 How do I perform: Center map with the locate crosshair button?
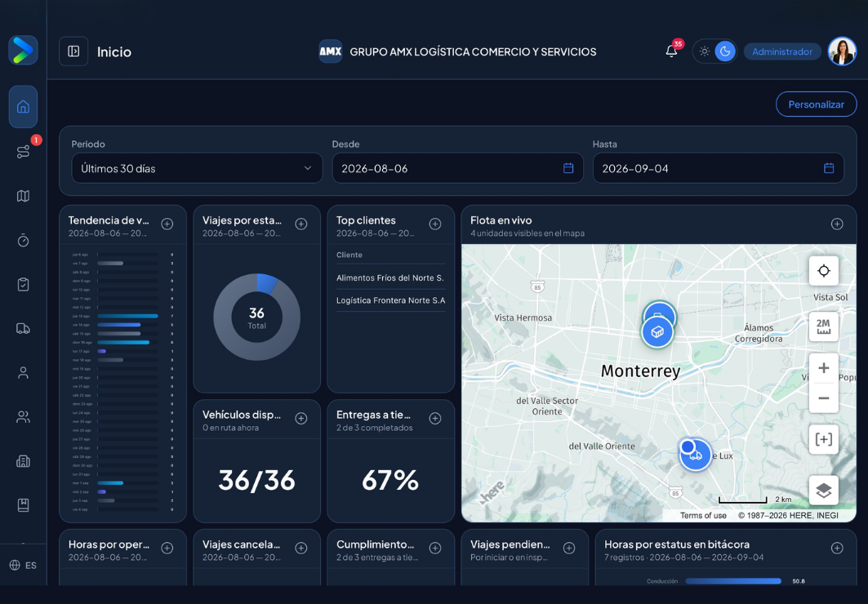point(824,271)
